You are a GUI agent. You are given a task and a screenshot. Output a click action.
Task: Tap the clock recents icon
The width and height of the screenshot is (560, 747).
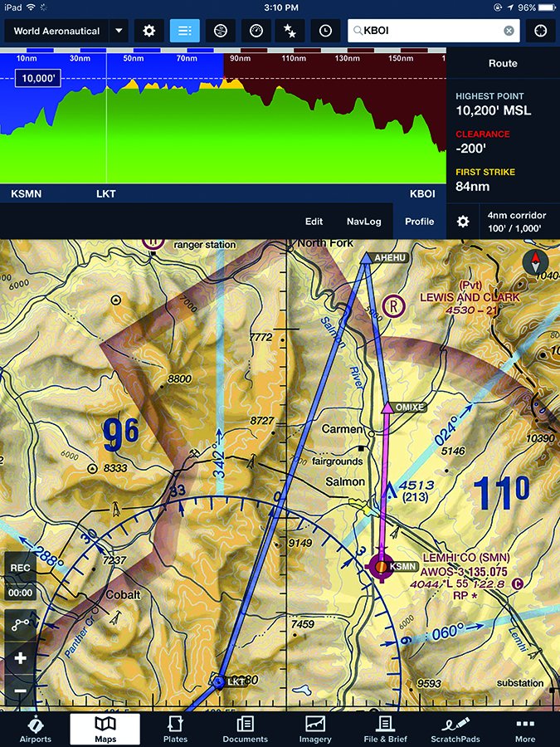pos(325,31)
